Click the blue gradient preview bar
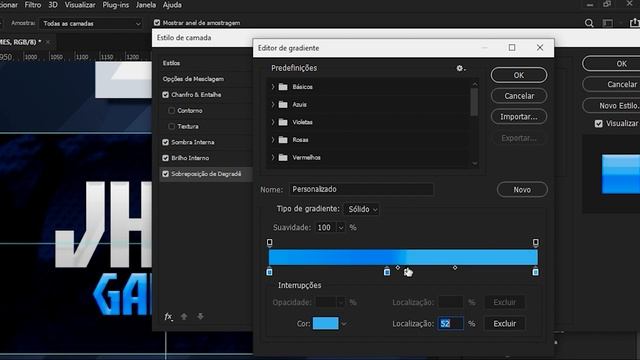Screen dimensions: 640x360 tap(403, 258)
